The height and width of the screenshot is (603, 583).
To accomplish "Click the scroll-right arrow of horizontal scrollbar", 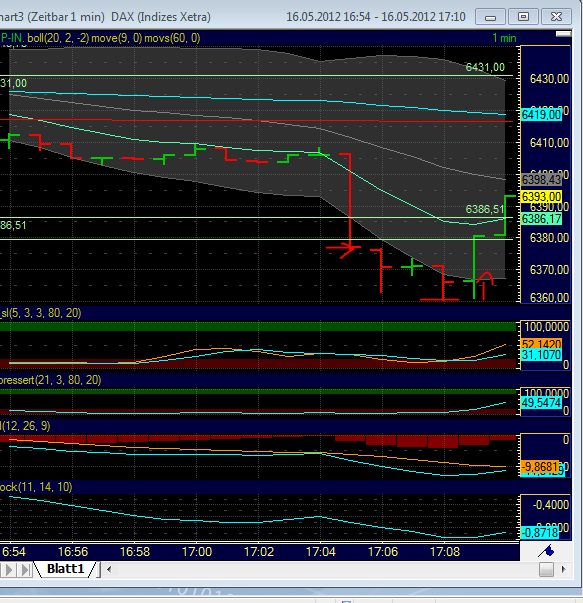I will point(564,569).
